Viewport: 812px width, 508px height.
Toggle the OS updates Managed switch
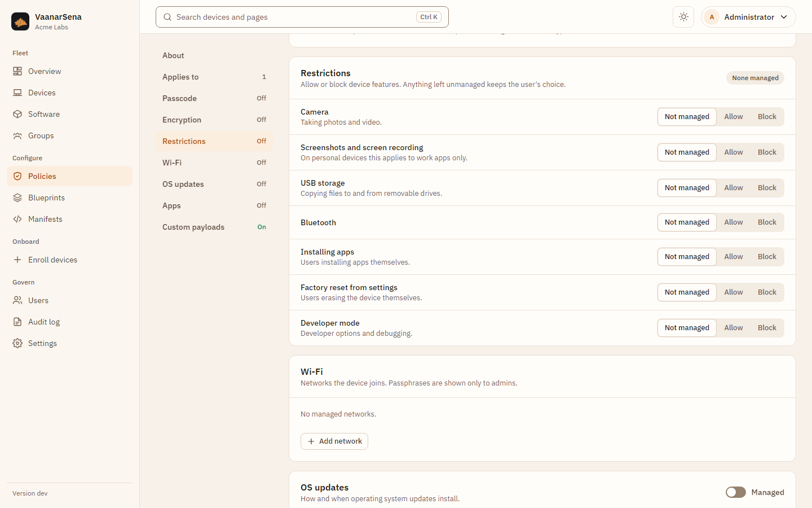736,492
